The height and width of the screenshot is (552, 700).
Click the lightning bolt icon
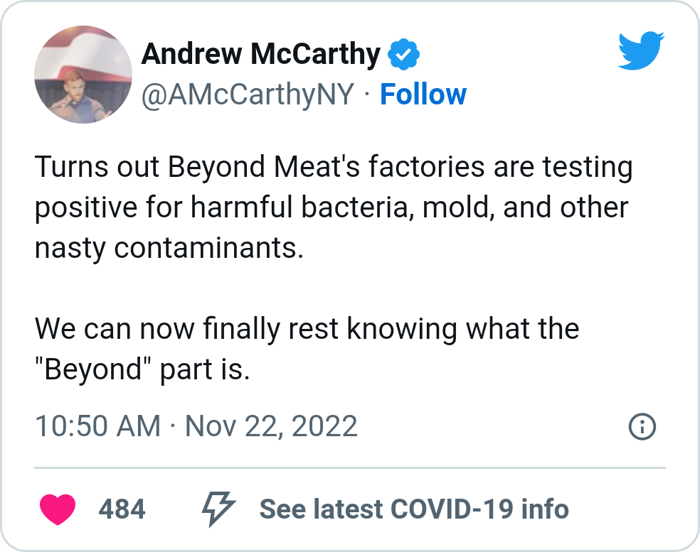(219, 509)
